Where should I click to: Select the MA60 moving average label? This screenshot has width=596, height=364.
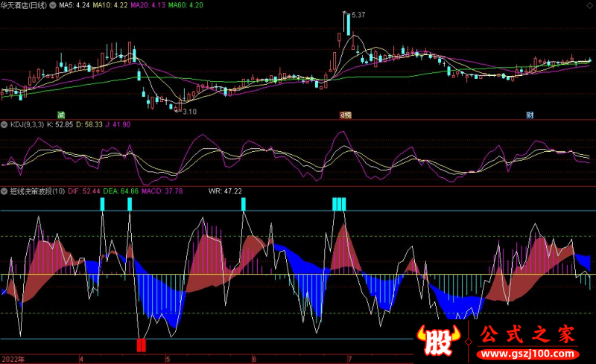[185, 5]
